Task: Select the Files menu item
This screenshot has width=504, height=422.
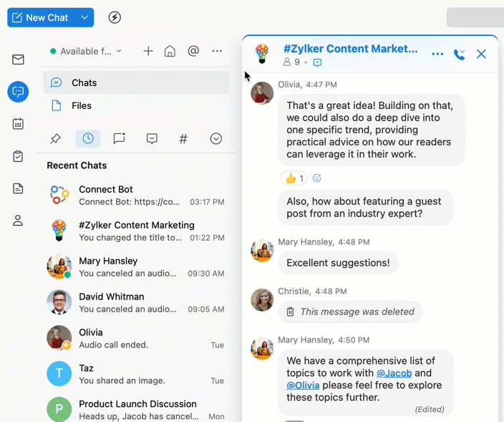Action: click(136, 105)
